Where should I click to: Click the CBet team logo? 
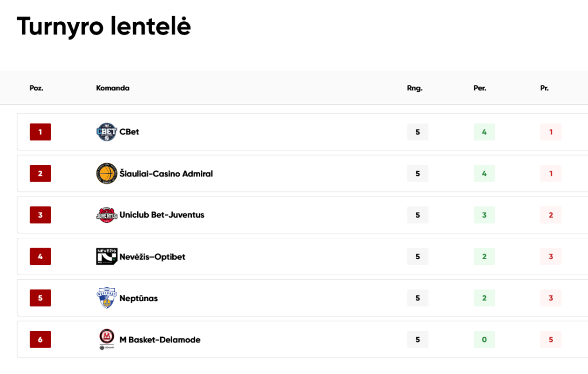tap(106, 132)
